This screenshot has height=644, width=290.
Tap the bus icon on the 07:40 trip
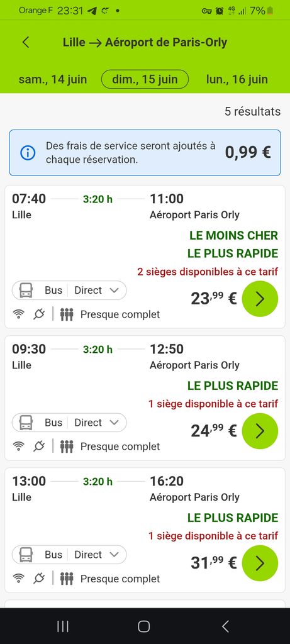26,291
